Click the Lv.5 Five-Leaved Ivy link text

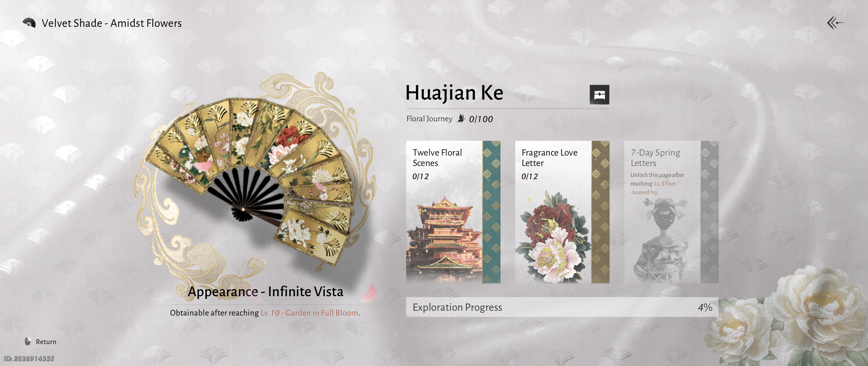click(653, 188)
